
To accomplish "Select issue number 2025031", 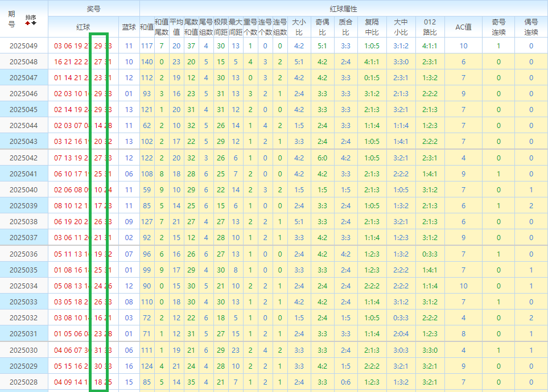I will pos(23,333).
